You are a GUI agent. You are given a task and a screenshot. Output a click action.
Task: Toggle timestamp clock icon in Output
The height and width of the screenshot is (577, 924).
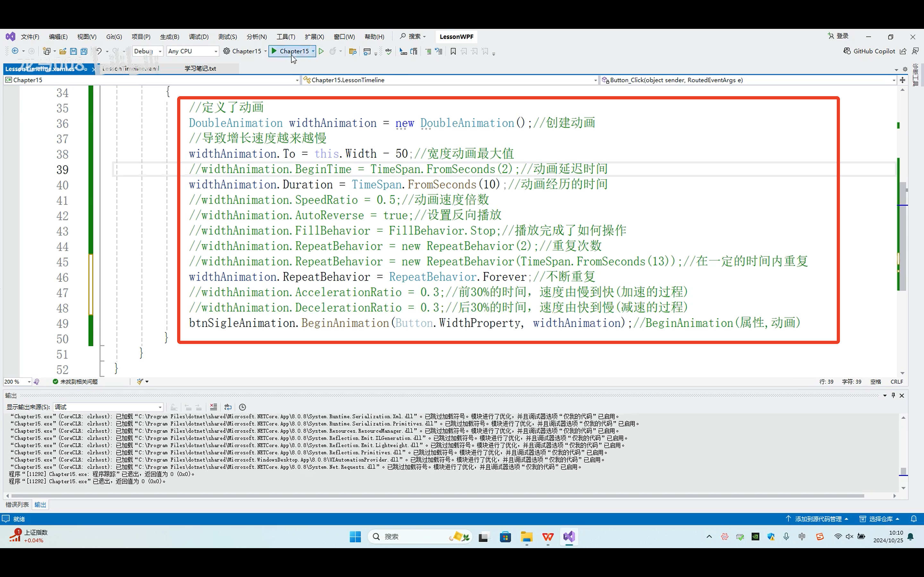(x=243, y=407)
